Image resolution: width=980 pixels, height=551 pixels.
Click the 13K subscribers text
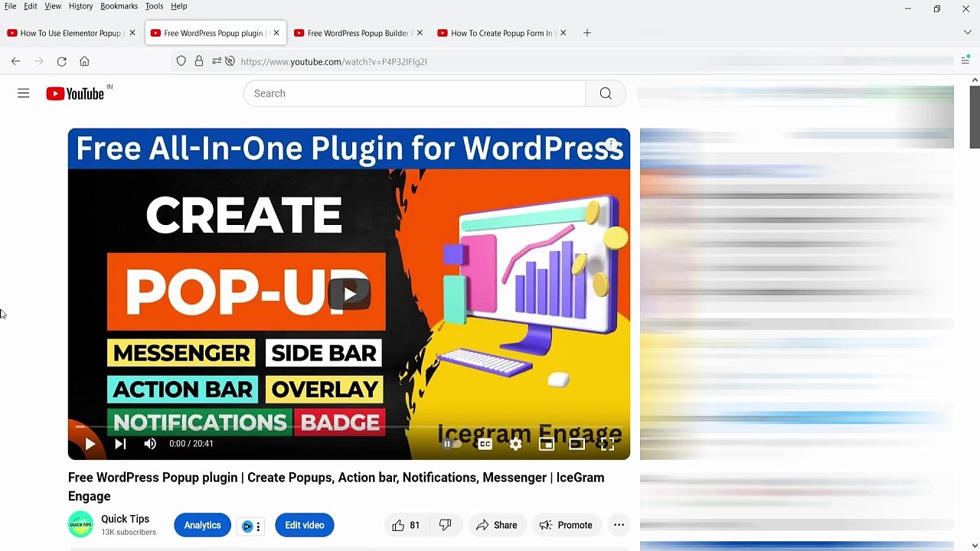[x=129, y=533]
